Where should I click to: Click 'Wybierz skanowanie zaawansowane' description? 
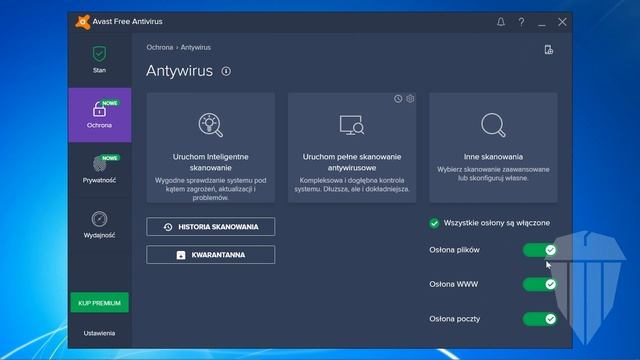click(x=493, y=174)
